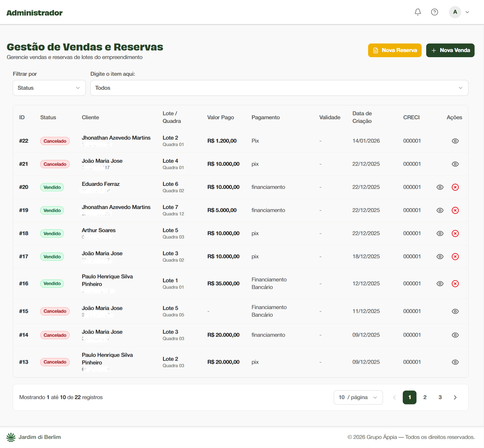484x448 pixels.
Task: Open the Status filter dropdown
Action: (x=49, y=88)
